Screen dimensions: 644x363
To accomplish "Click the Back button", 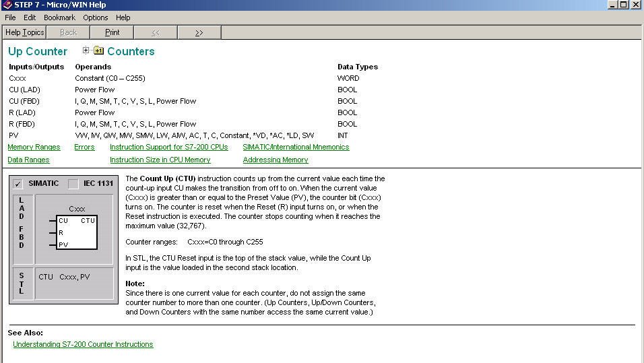I will coord(68,32).
